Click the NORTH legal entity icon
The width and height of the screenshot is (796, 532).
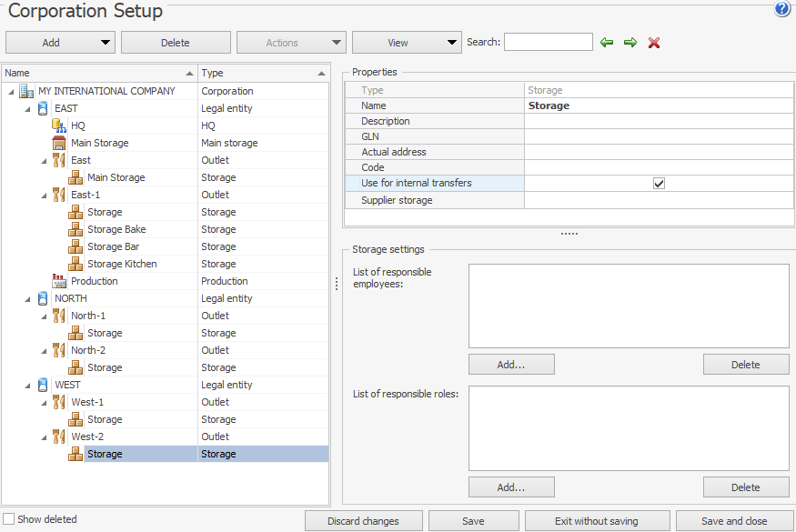point(43,298)
